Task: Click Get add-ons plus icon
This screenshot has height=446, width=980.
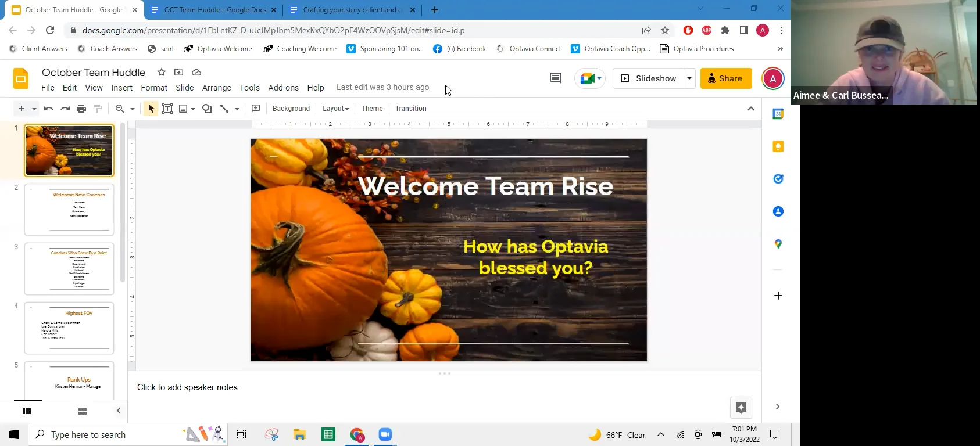Action: (x=778, y=296)
